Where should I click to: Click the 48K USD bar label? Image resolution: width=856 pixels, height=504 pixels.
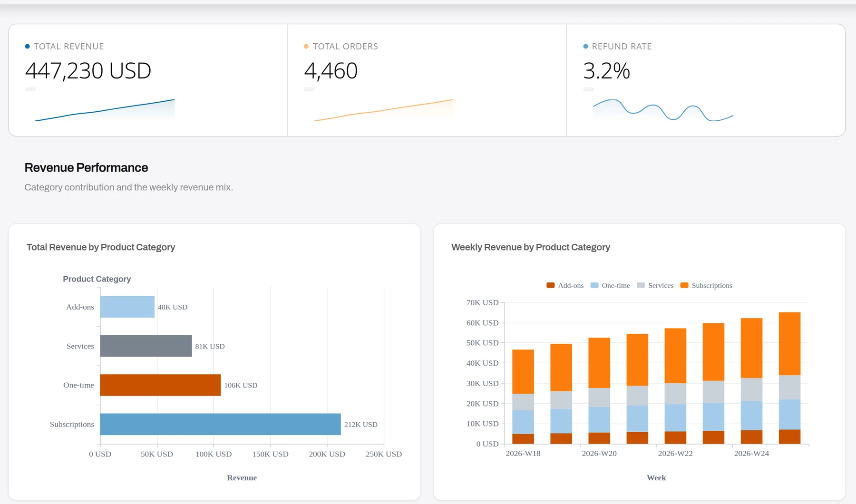(x=173, y=307)
